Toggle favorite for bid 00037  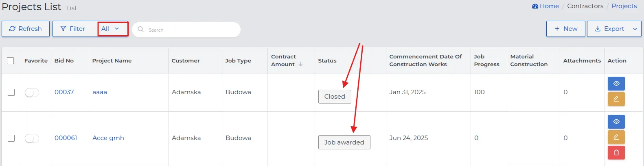click(32, 93)
